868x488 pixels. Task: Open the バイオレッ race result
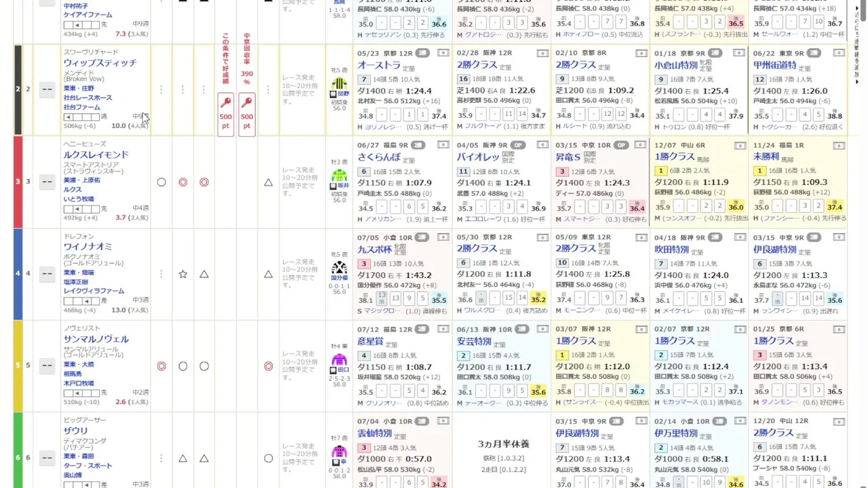coord(478,158)
